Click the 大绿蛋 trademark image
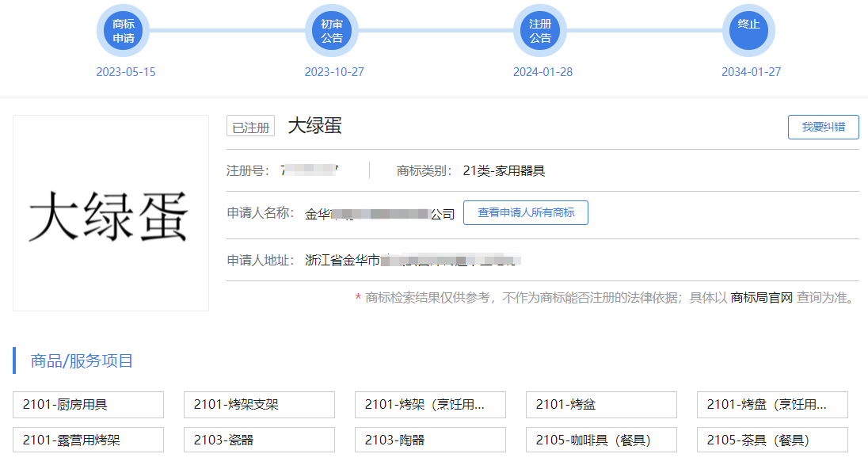 111,214
